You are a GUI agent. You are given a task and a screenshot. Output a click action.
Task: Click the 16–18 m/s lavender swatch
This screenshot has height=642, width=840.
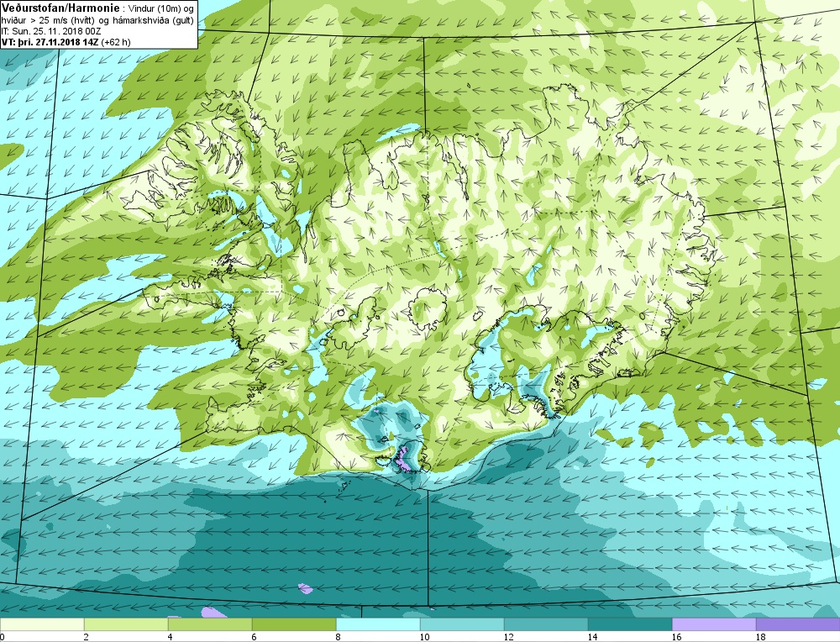point(713,624)
